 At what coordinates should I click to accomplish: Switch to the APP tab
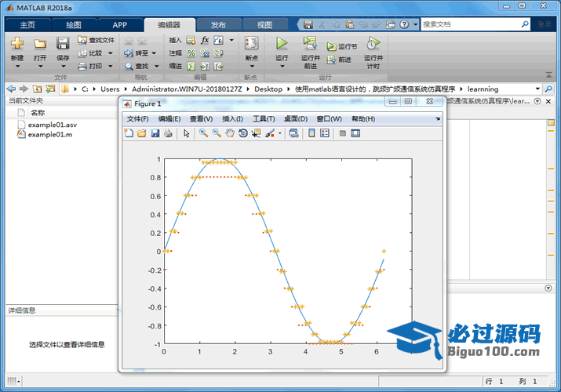coord(119,25)
